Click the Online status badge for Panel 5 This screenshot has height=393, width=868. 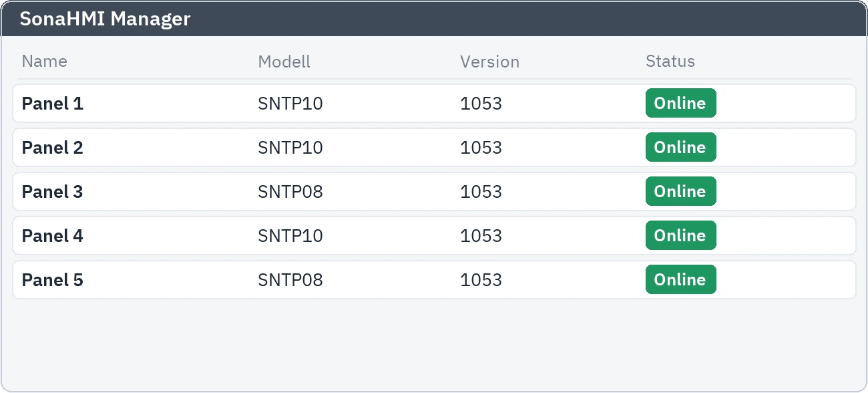tap(680, 280)
